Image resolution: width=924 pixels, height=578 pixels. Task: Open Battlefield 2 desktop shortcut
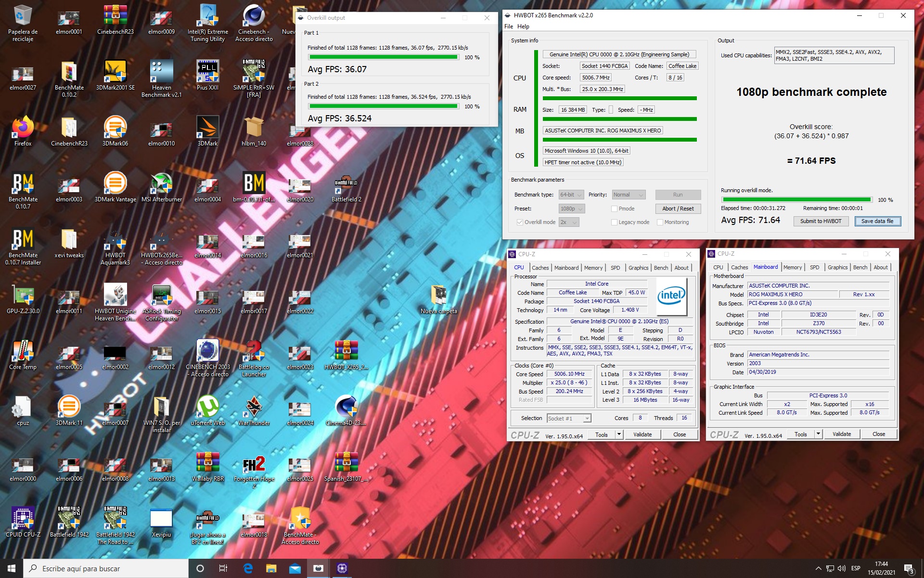click(x=346, y=187)
